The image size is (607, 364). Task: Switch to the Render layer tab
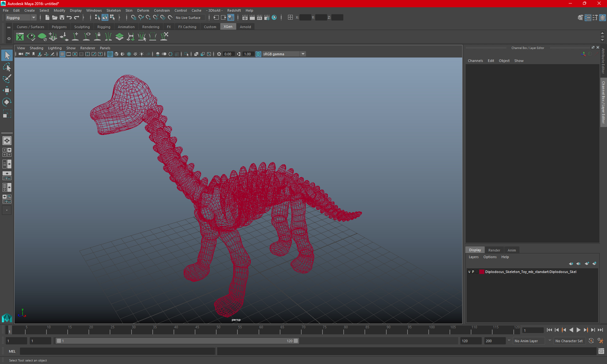click(494, 250)
